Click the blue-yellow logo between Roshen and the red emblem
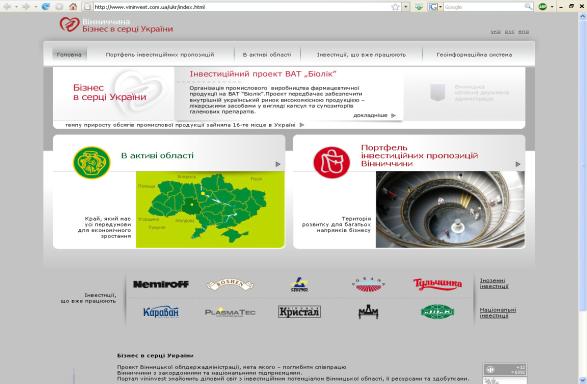The height and width of the screenshot is (384, 587). click(x=299, y=285)
